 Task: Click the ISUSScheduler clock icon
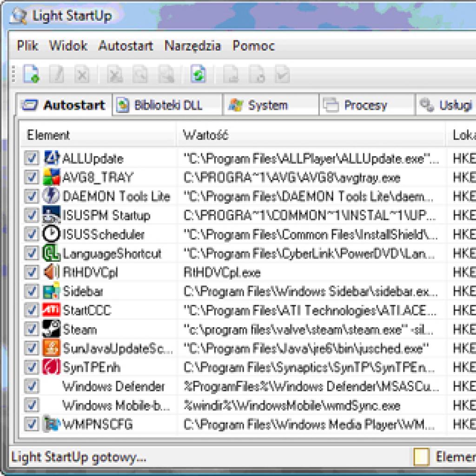pos(51,234)
